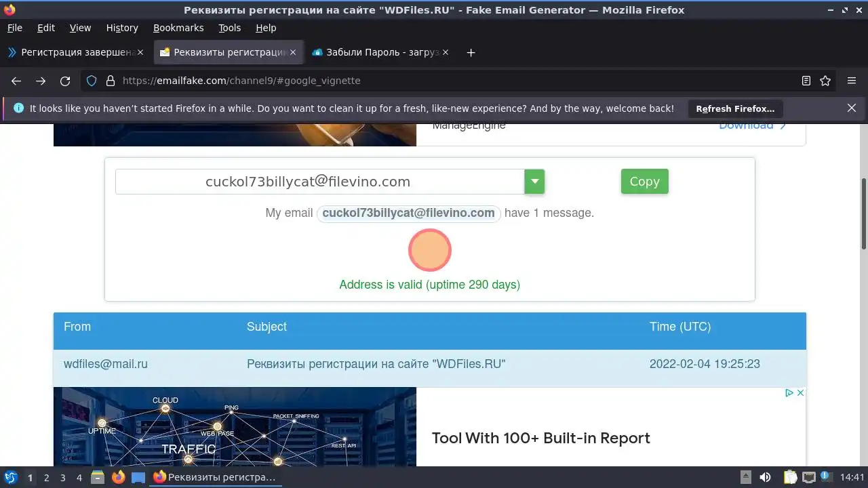The image size is (868, 488).
Task: Click the Firefox window taskbar entry
Action: click(216, 477)
